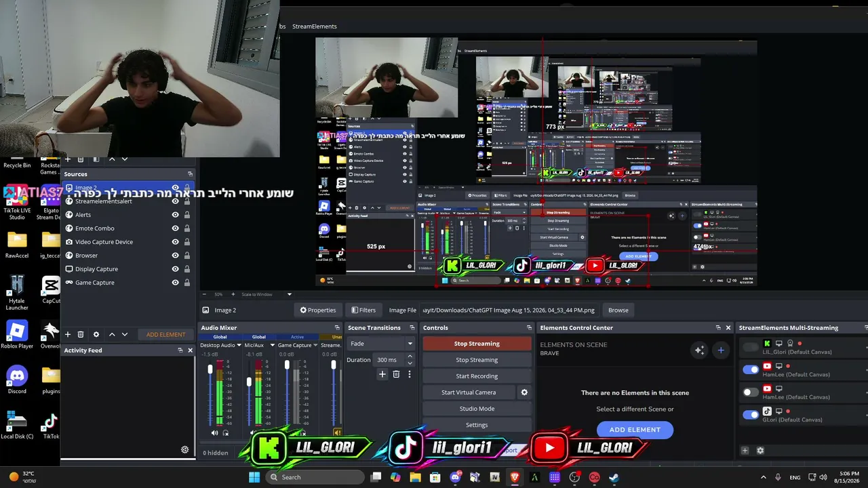
Task: Undock the Sources panel
Action: point(190,174)
